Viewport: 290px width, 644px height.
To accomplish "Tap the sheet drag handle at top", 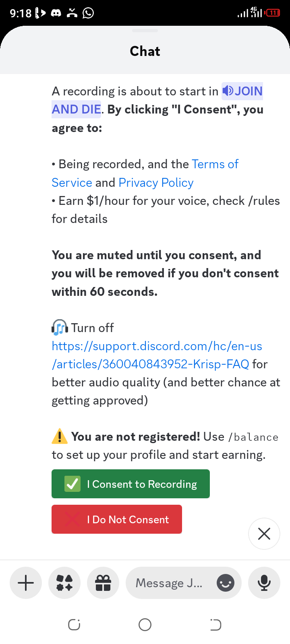I will point(145,31).
